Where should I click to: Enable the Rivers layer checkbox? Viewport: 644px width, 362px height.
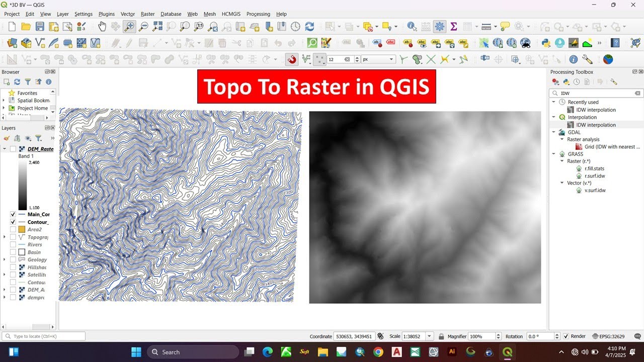pyautogui.click(x=13, y=244)
